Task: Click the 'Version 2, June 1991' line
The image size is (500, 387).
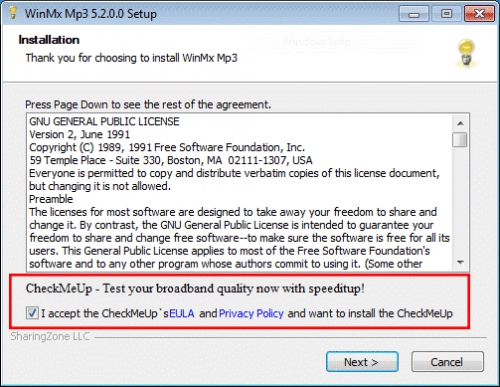Action: point(80,134)
